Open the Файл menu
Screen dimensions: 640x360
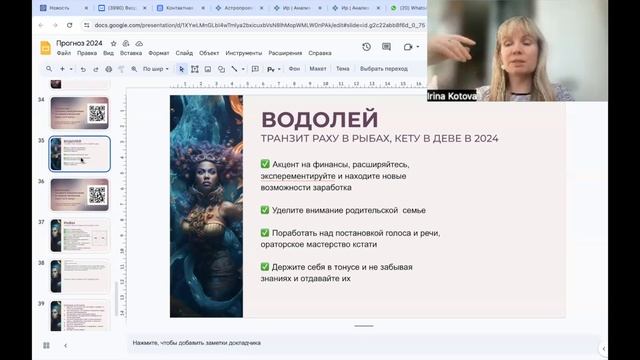(64, 53)
